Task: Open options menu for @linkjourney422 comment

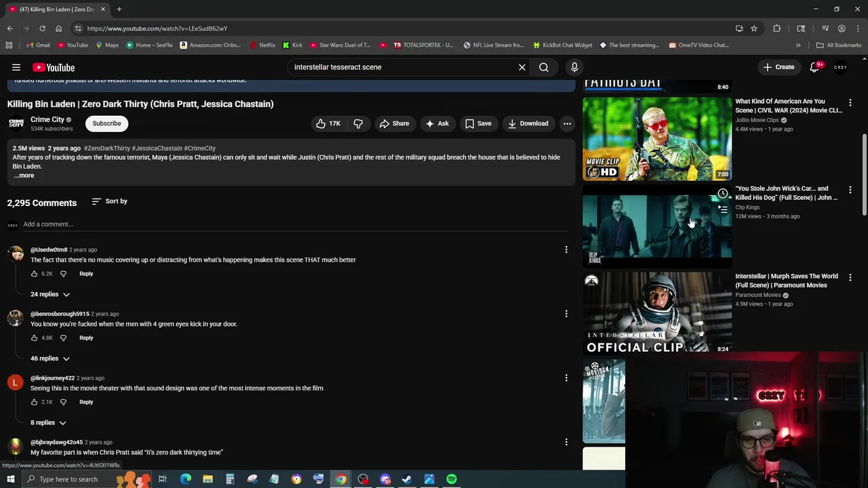Action: [x=566, y=378]
